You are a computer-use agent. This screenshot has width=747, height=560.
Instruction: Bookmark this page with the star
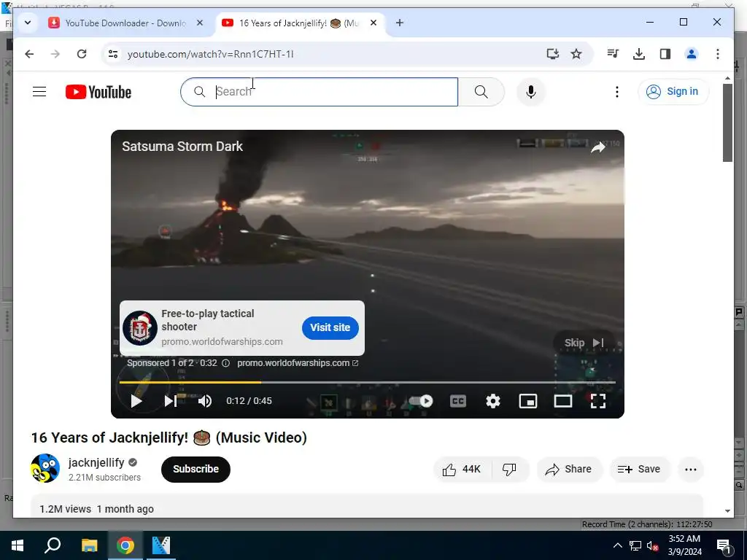[x=576, y=54]
